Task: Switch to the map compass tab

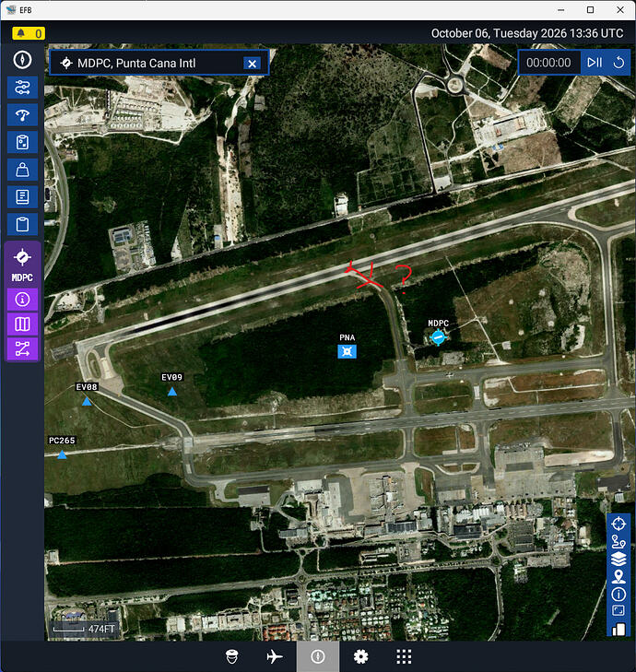Action: click(x=318, y=656)
